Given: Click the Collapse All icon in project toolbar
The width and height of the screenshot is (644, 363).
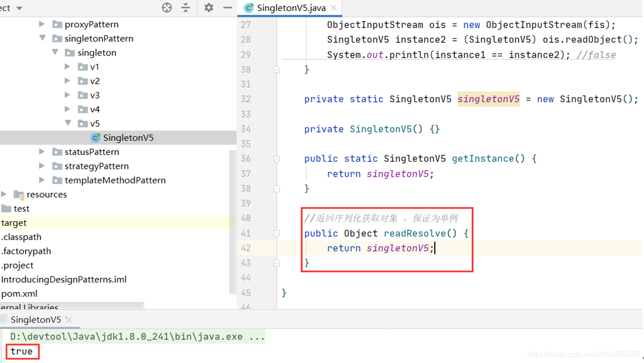Looking at the screenshot, I should point(186,8).
